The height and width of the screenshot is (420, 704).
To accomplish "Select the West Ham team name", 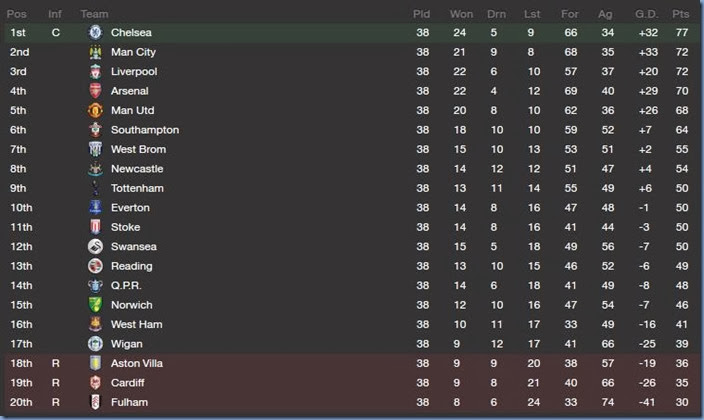I will click(x=135, y=324).
